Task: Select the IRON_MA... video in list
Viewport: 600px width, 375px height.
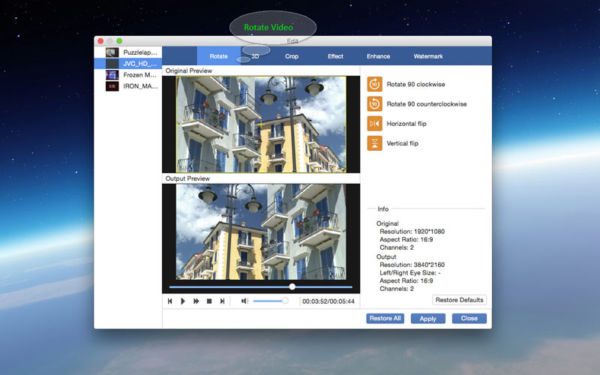Action: click(x=128, y=86)
